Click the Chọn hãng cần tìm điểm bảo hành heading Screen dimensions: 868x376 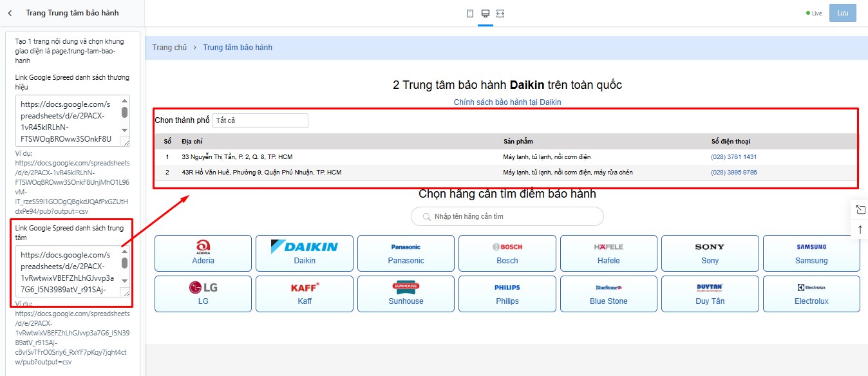pyautogui.click(x=507, y=194)
